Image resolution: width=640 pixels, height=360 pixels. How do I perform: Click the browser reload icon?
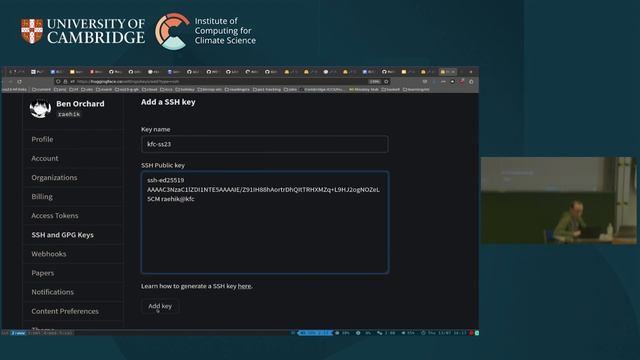[19, 82]
